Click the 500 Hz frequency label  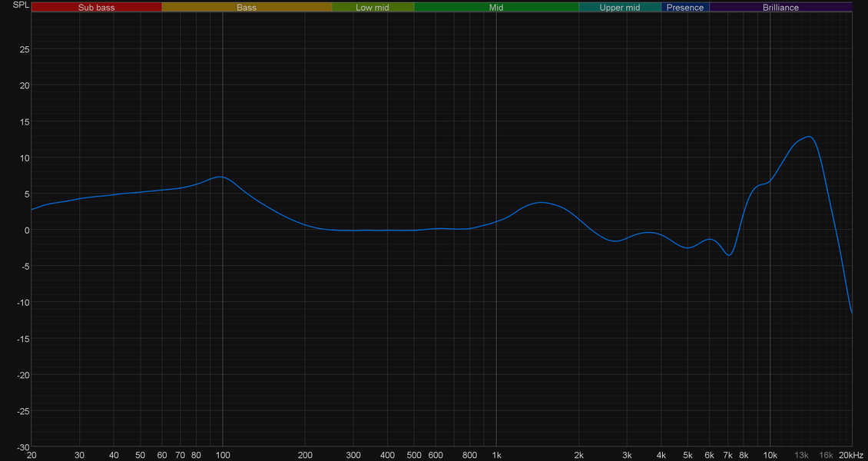[414, 455]
